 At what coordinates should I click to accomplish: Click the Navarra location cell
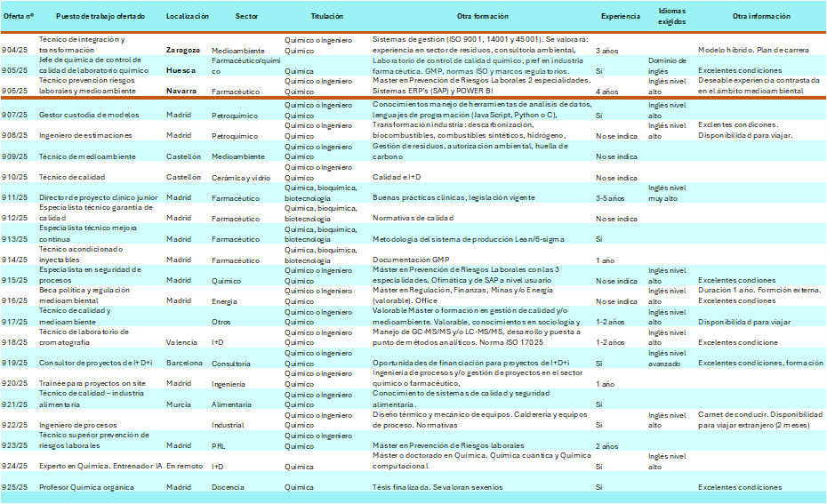click(181, 92)
